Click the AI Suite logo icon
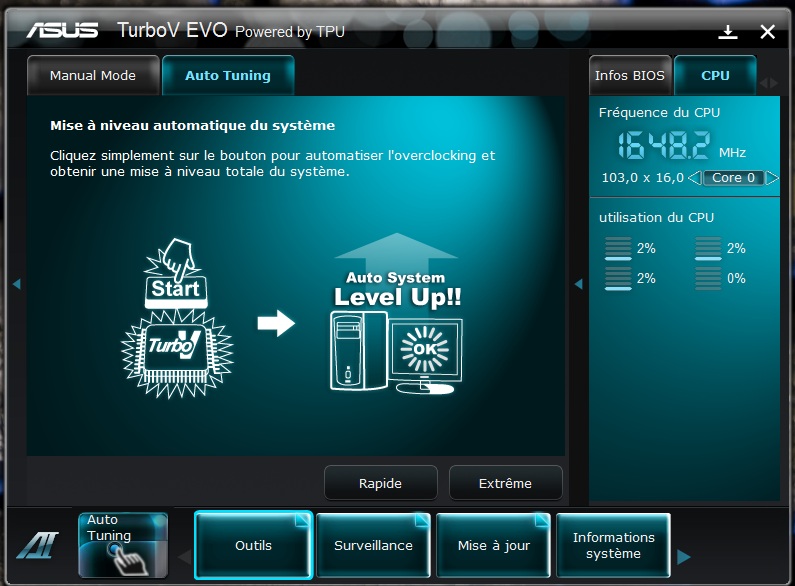Screen dimensions: 795x586 tap(37, 546)
